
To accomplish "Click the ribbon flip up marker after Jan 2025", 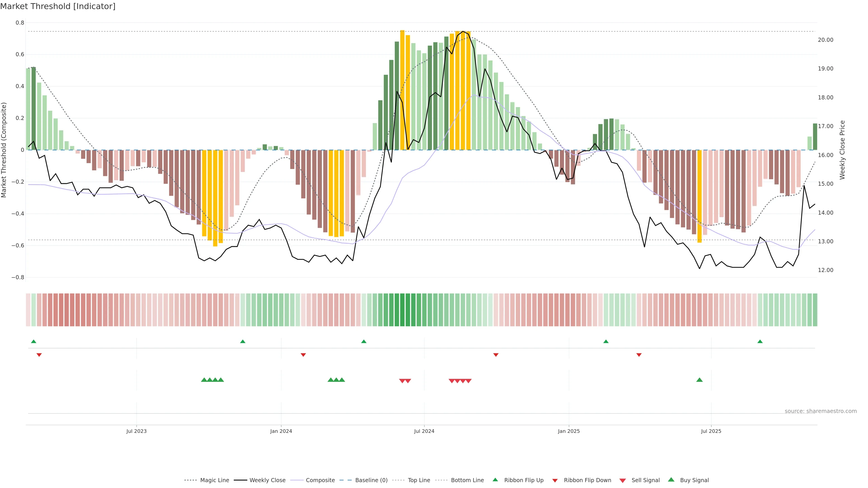I will pos(606,342).
